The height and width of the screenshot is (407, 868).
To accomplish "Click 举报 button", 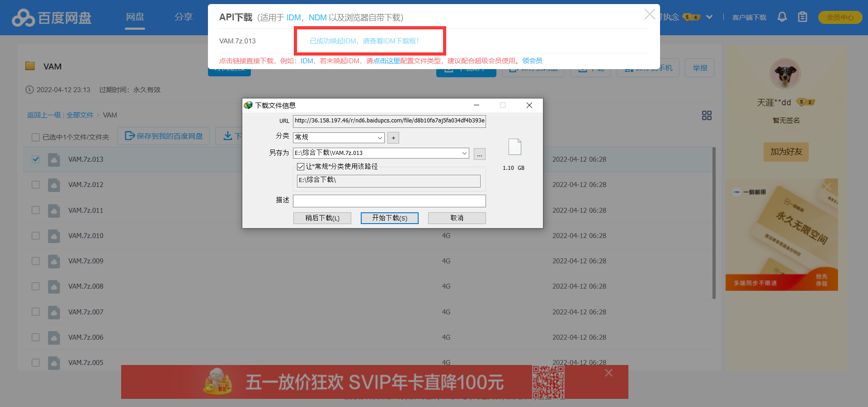I will 700,68.
